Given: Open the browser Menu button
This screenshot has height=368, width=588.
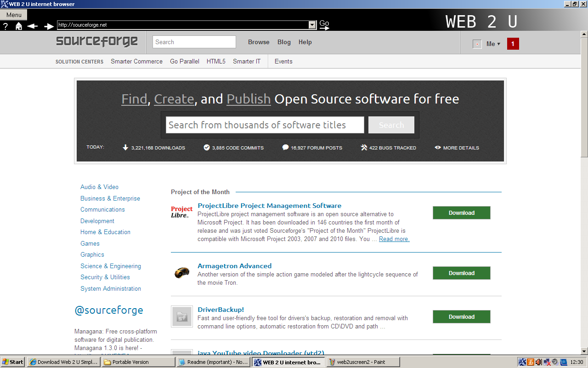Looking at the screenshot, I should tap(13, 14).
